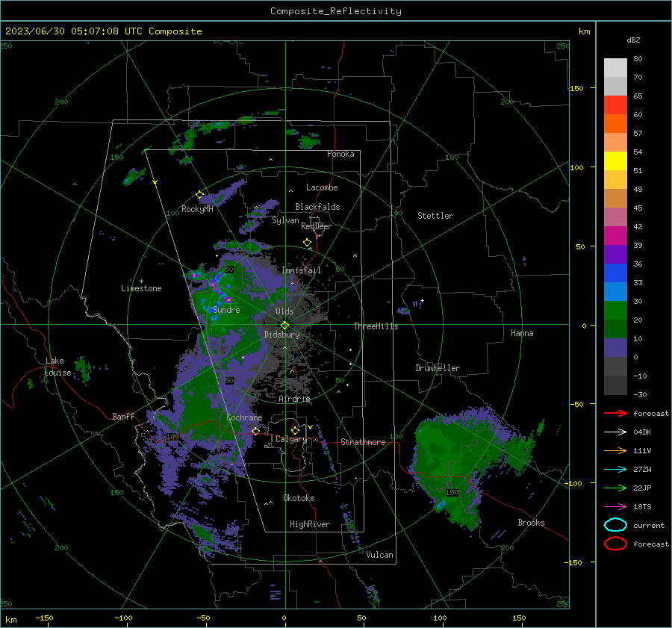Click the yellow diamond marker below Cochrane
Image resolution: width=672 pixels, height=628 pixels.
(255, 431)
